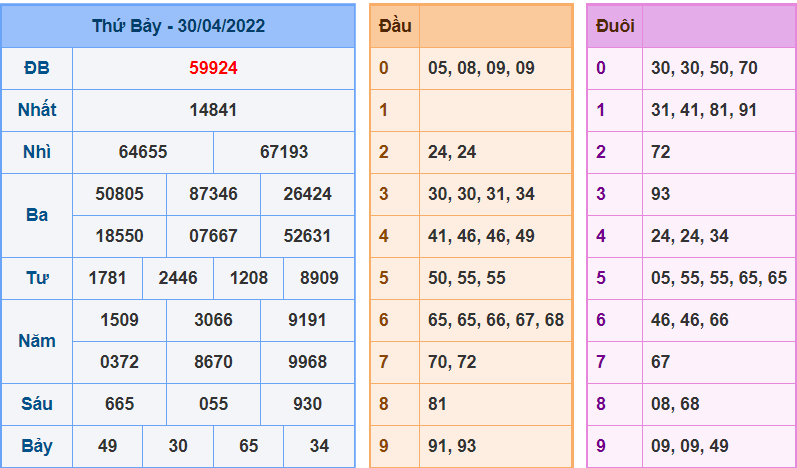Click the 'Nhì' row label
The width and height of the screenshot is (797, 468).
[37, 152]
